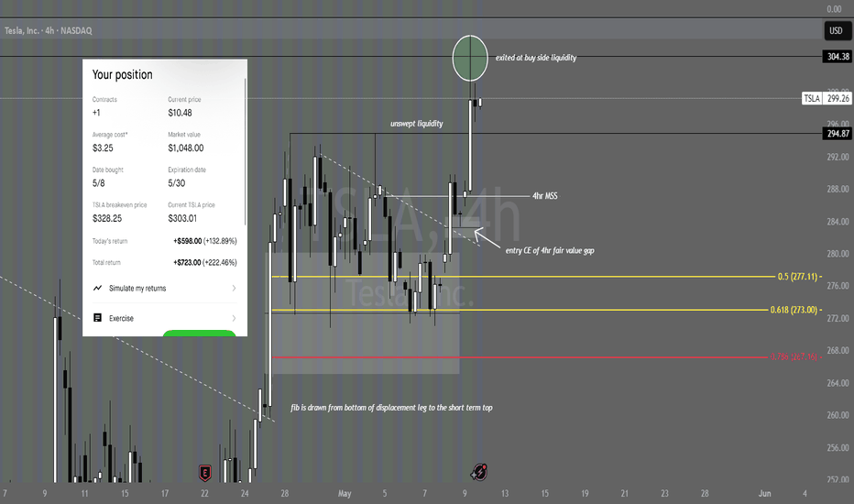
Task: Click the lightning event marker icon near 9
Action: click(479, 472)
